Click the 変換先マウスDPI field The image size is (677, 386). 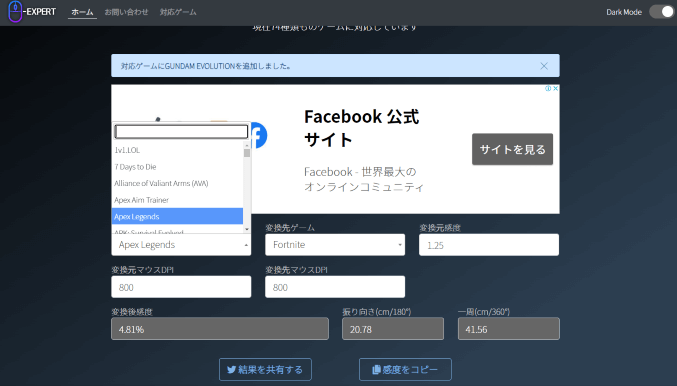[x=335, y=287]
